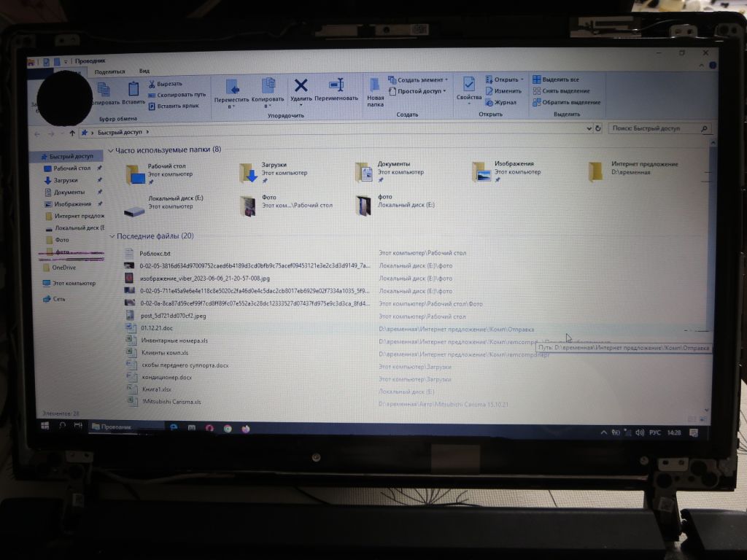Select the file Роблокс.txt
The image size is (747, 560).
click(155, 253)
